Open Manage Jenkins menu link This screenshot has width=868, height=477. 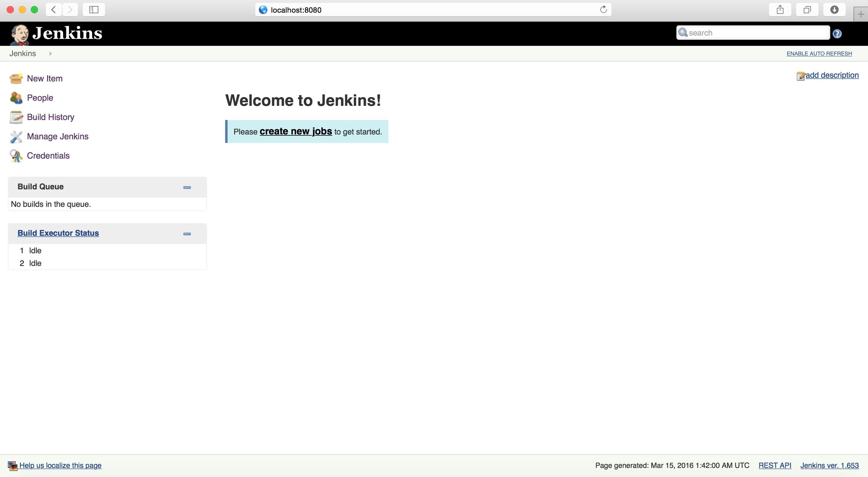click(58, 136)
